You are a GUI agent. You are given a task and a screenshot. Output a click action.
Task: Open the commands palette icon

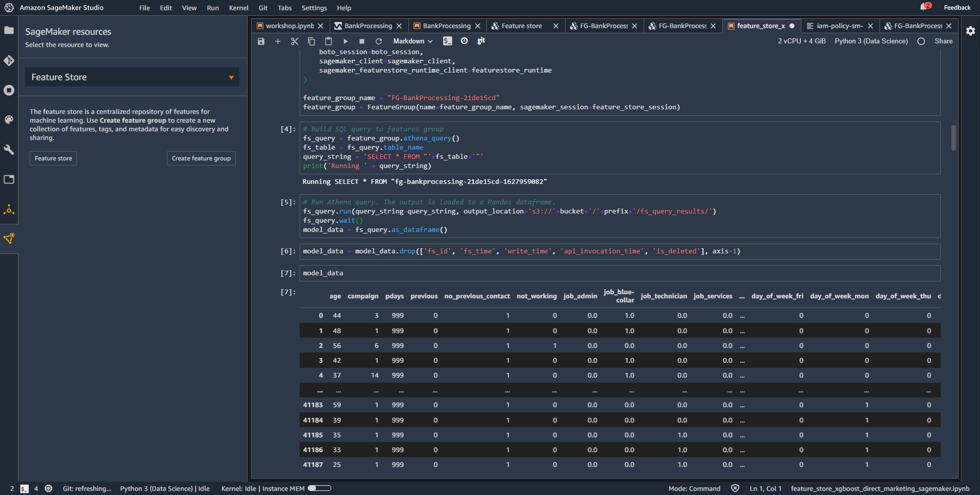coord(9,120)
